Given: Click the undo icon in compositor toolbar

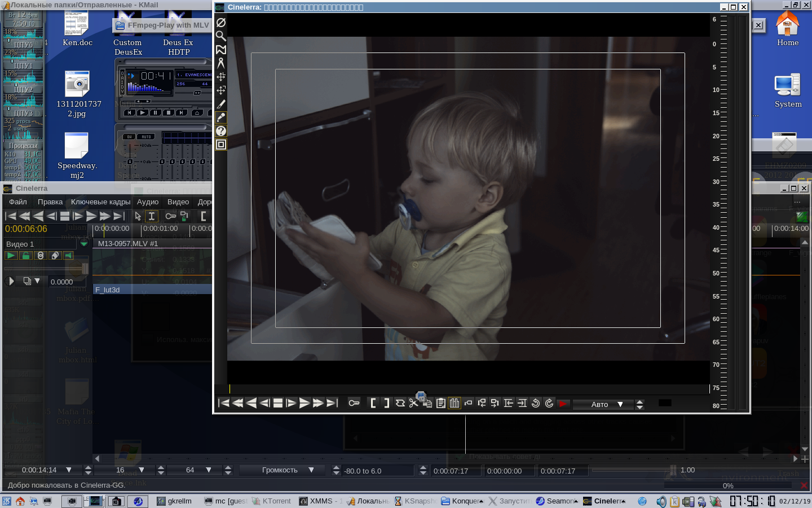Looking at the screenshot, I should click(x=536, y=403).
